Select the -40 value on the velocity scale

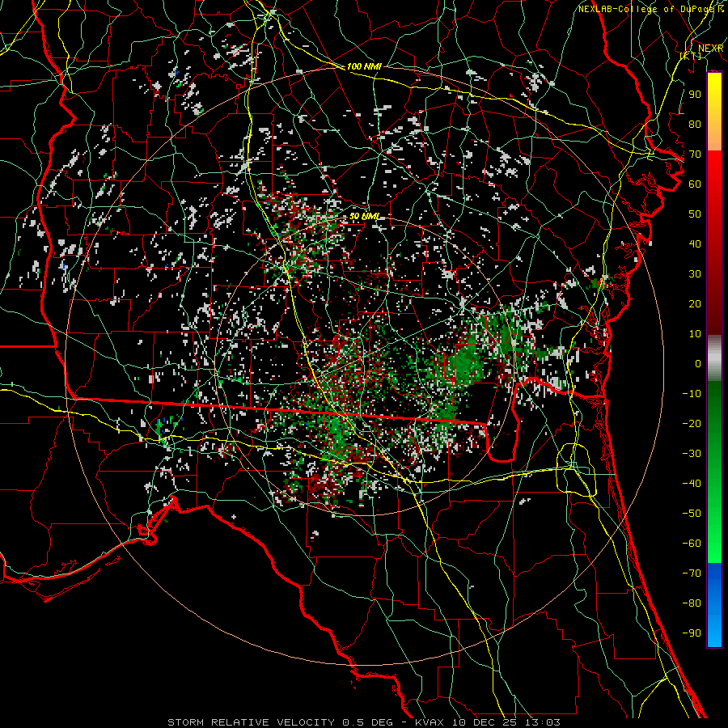click(692, 484)
